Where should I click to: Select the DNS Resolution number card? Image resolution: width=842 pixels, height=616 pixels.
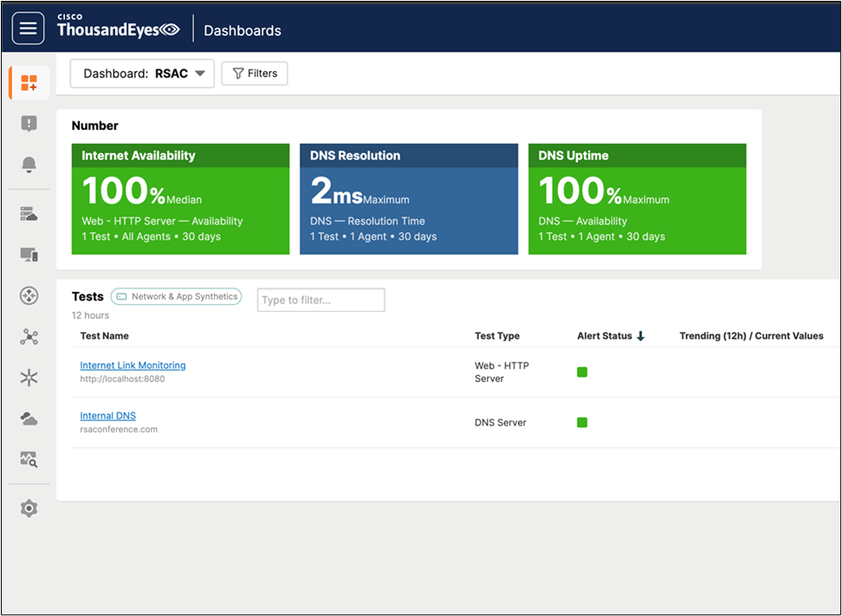409,198
